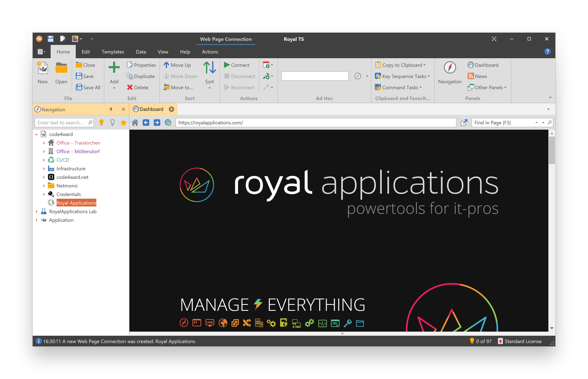The image size is (588, 379).
Task: Expand the RoyalApplications Lab item
Action: tap(37, 211)
